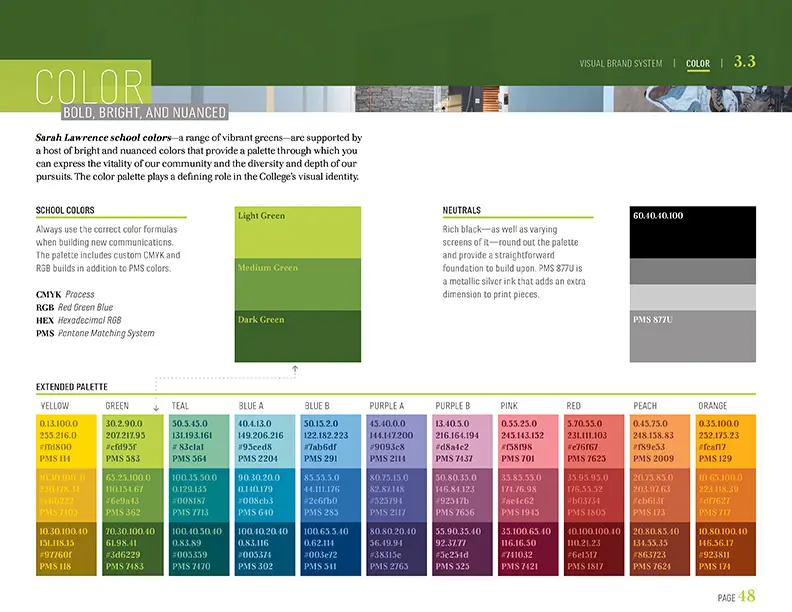
Task: Pick the Purple B PMS 525 swatch
Action: tap(462, 549)
